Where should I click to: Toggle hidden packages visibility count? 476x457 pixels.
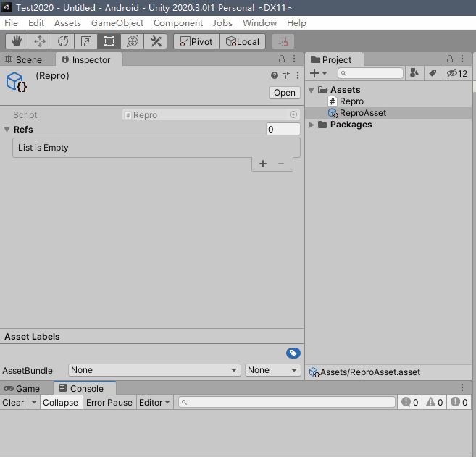pyautogui.click(x=457, y=73)
